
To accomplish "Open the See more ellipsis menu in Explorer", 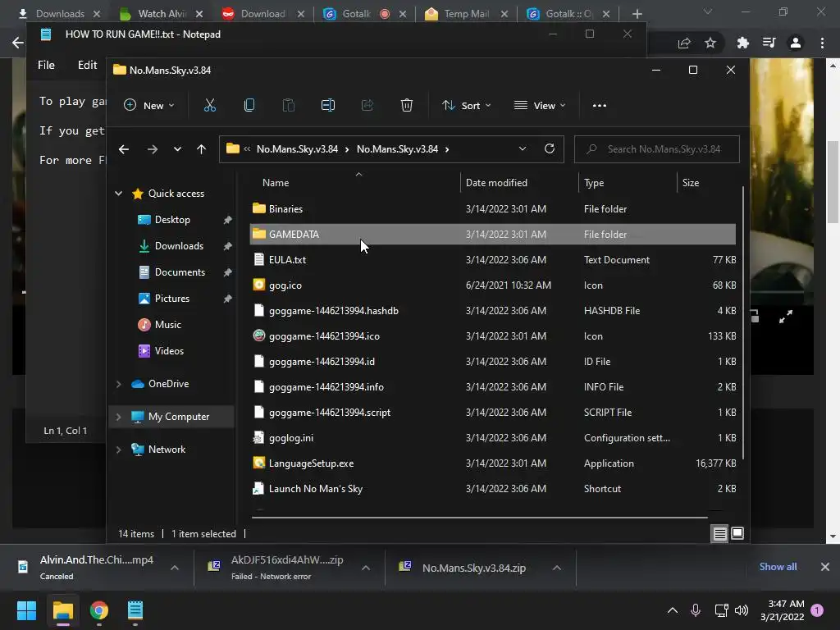I will [x=600, y=106].
